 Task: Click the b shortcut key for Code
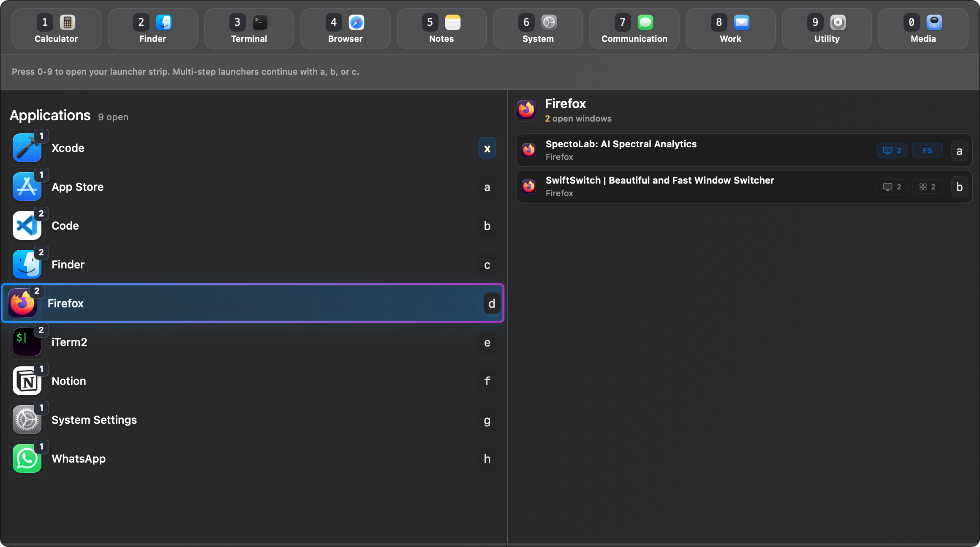pyautogui.click(x=487, y=226)
